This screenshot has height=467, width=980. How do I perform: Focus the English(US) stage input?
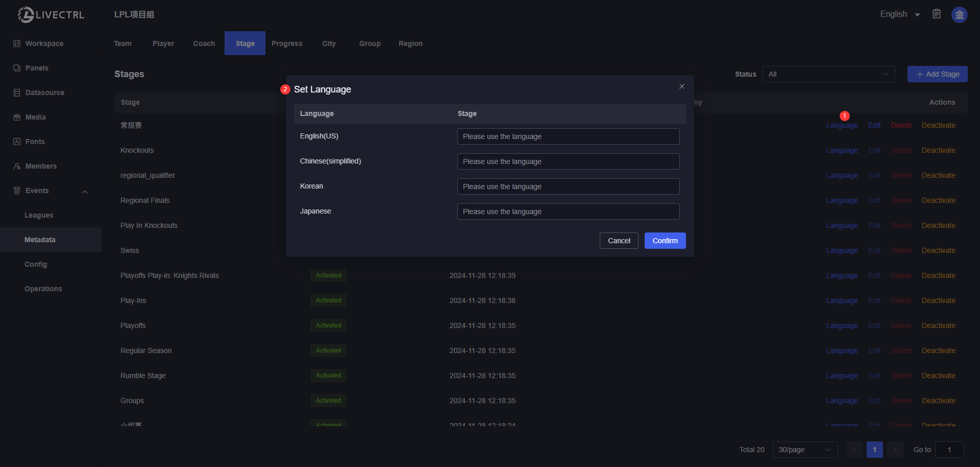568,136
